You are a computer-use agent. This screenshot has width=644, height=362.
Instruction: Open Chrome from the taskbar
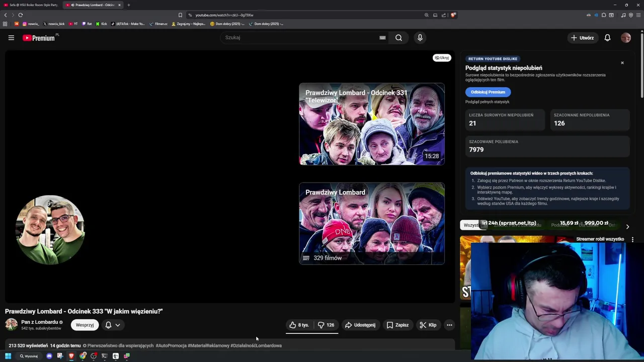pyautogui.click(x=83, y=356)
